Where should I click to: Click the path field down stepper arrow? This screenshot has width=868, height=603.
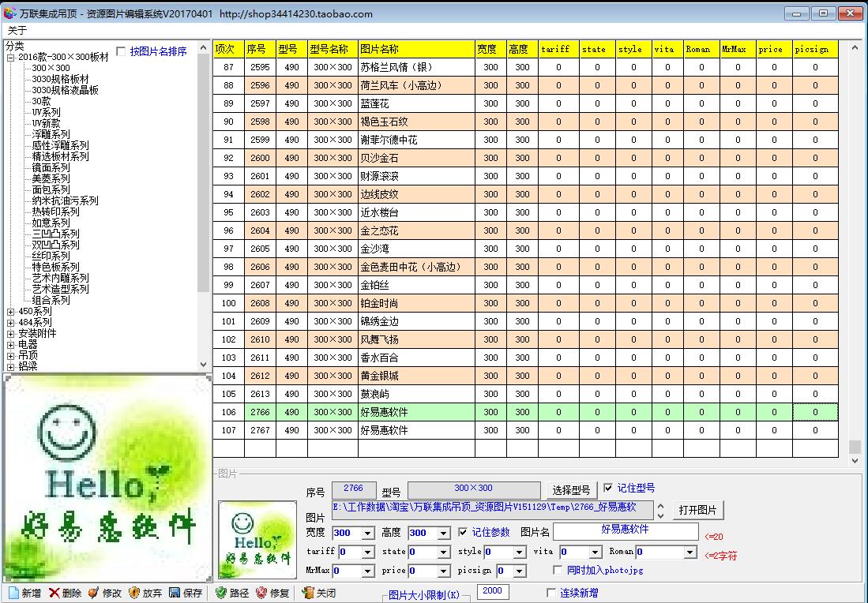(660, 515)
